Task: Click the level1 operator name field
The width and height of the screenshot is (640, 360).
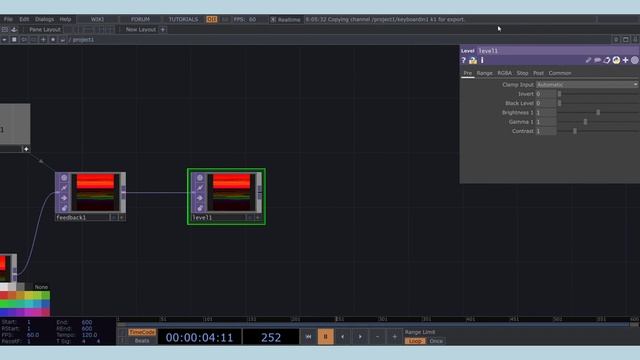Action: click(x=558, y=51)
